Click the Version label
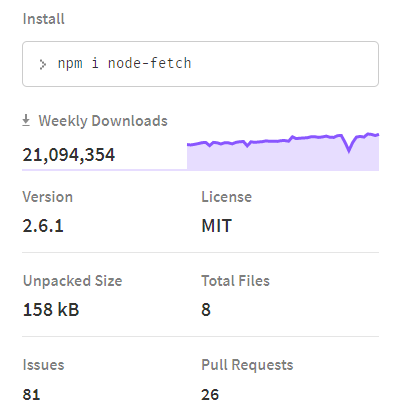The image size is (420, 419). 48,197
